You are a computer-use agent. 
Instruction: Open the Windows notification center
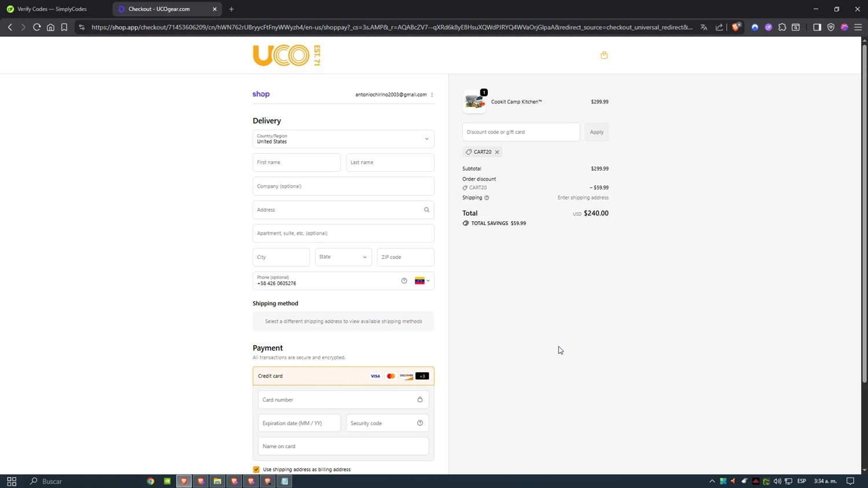coord(850,481)
